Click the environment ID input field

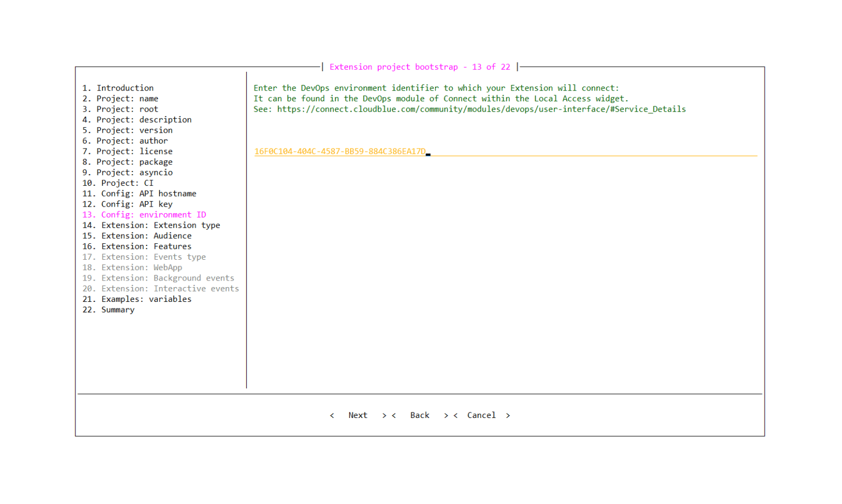(x=505, y=152)
